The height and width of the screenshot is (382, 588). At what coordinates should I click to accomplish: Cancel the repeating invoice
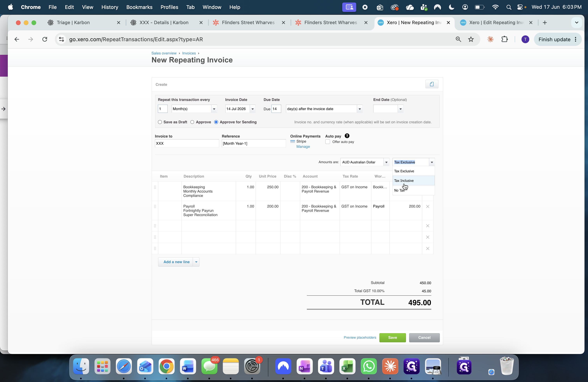pyautogui.click(x=424, y=337)
